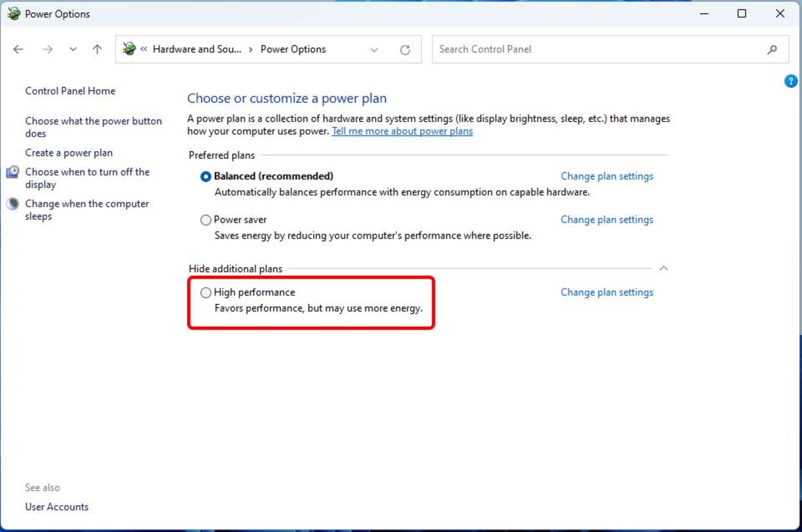Select the High performance plan

click(206, 293)
